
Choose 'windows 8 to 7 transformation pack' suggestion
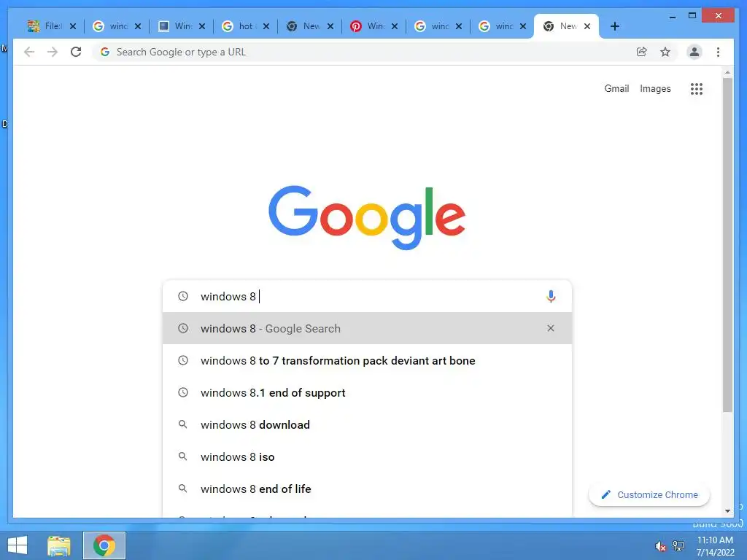pos(367,360)
